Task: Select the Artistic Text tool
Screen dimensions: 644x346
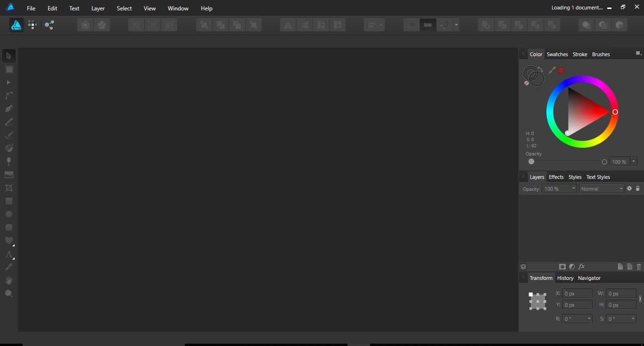Action: 8,254
